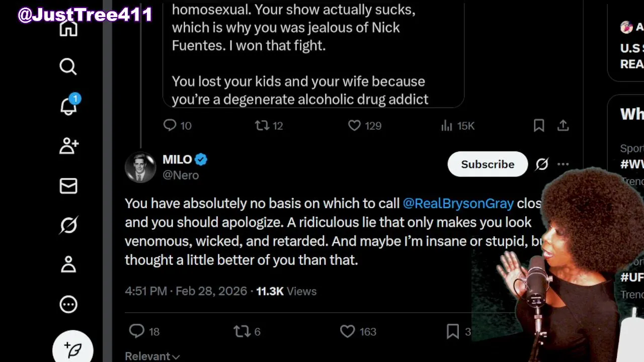
Task: Repost MILO's post with 6 reposts
Action: tap(242, 331)
